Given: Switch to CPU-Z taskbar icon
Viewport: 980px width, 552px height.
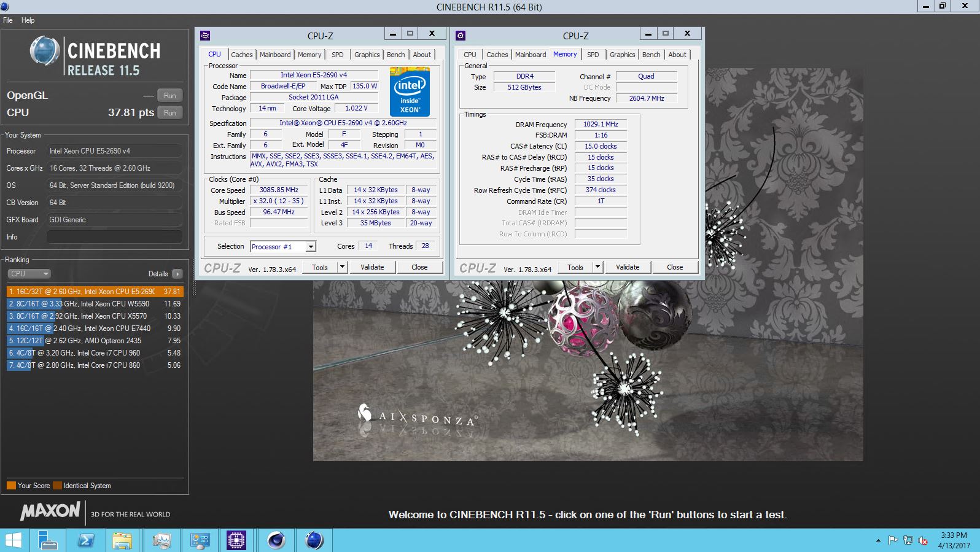Looking at the screenshot, I should point(236,540).
